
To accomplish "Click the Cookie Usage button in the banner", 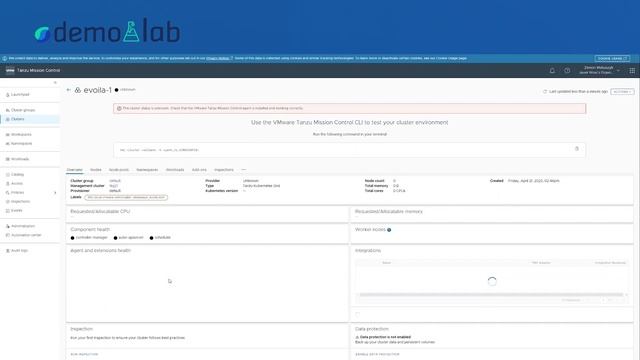I will tap(612, 58).
